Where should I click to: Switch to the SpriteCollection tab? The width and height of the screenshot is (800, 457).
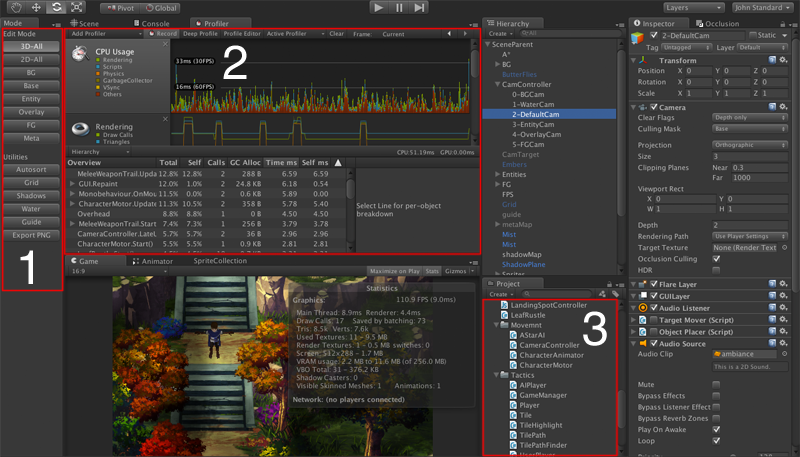220,261
